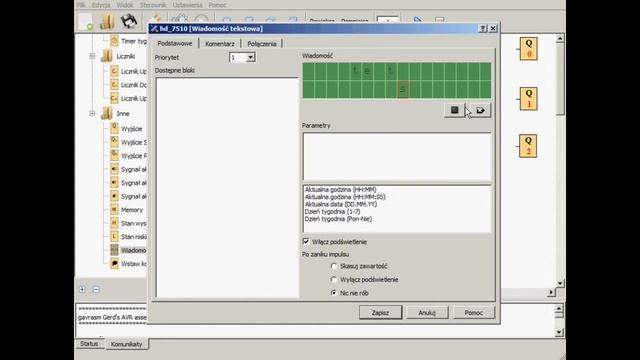Collapse the Liczniki tree node

92,56
